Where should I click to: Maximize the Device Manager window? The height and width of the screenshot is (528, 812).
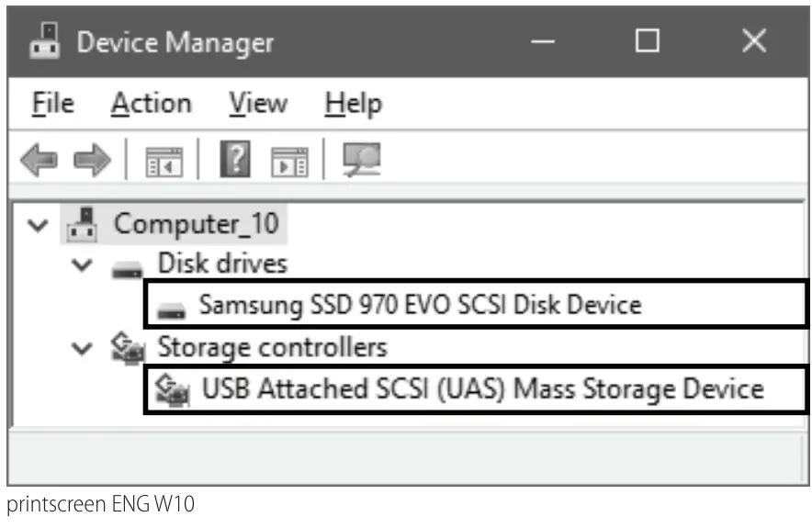(x=648, y=41)
